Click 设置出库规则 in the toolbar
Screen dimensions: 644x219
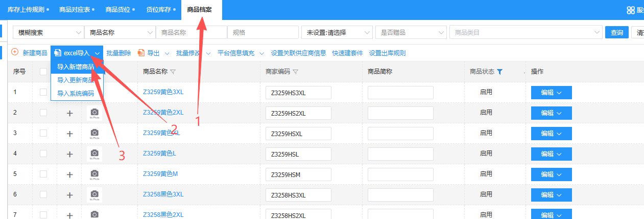[387, 53]
